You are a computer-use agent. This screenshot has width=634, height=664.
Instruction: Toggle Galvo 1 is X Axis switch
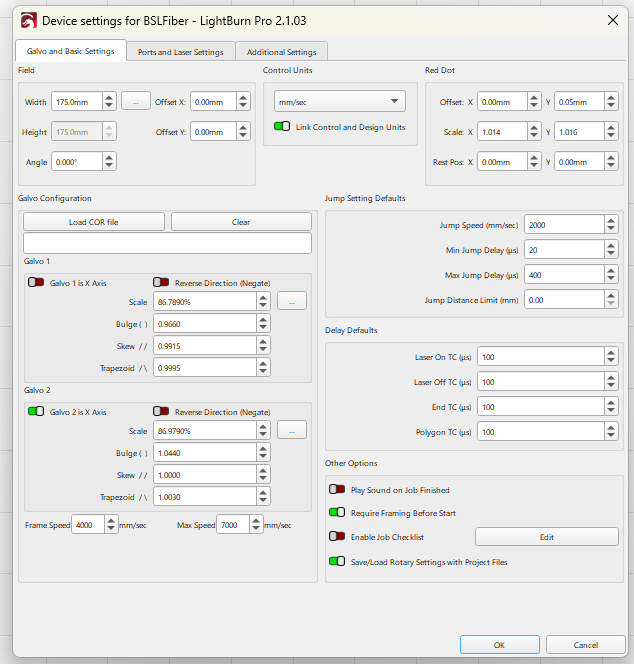36,282
